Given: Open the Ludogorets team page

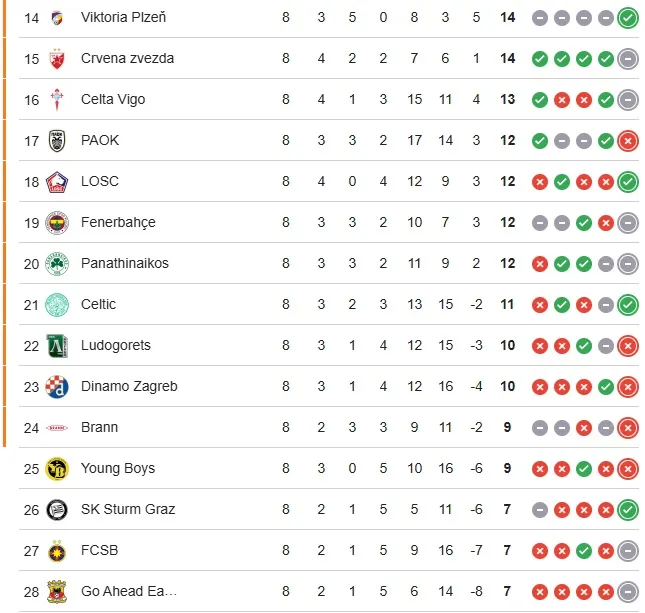Looking at the screenshot, I should 115,345.
